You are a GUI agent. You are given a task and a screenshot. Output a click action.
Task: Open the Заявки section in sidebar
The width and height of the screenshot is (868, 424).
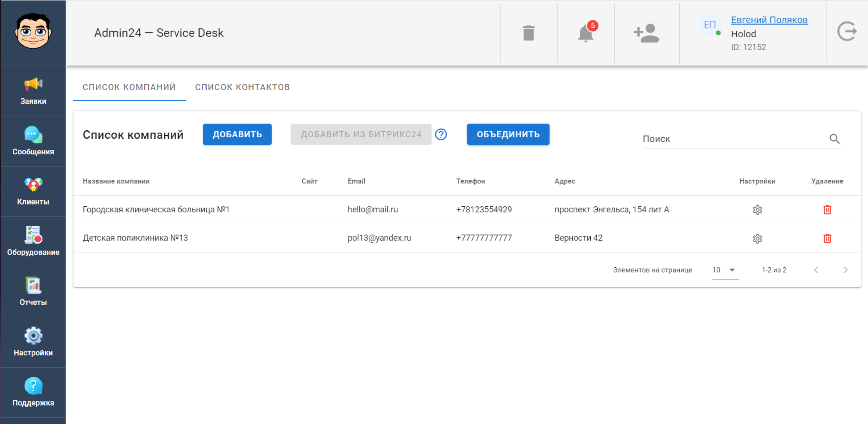pos(33,91)
